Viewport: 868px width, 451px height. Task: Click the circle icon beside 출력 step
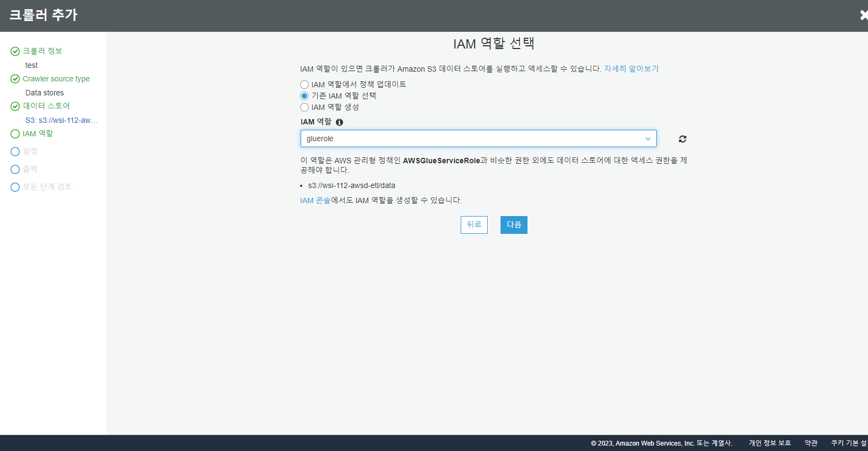pos(15,169)
